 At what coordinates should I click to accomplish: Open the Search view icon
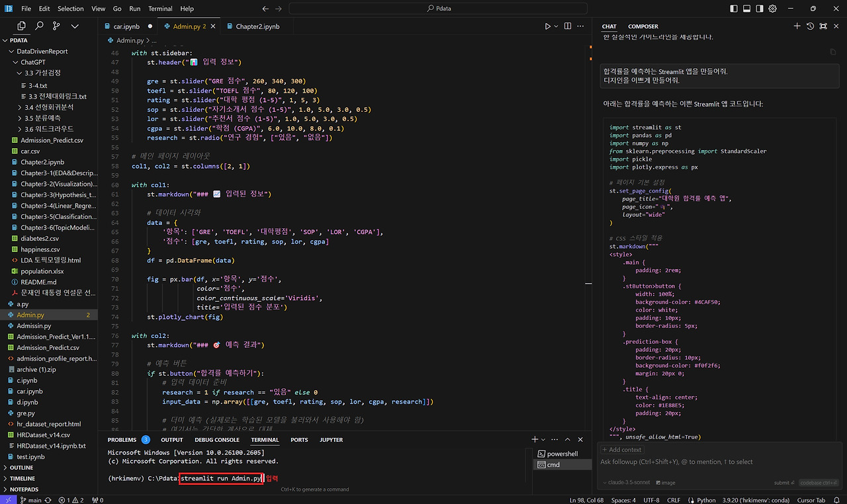pos(39,26)
